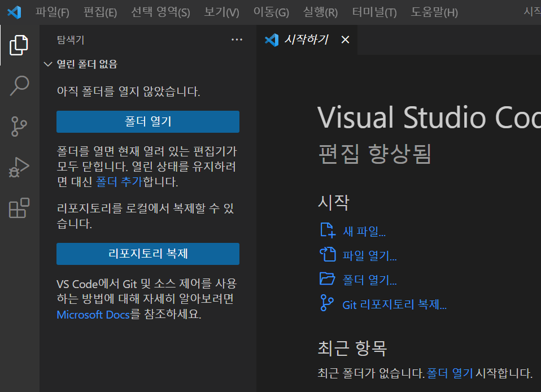541x392 pixels.
Task: Open the Explorer view in activity bar
Action: tap(19, 45)
